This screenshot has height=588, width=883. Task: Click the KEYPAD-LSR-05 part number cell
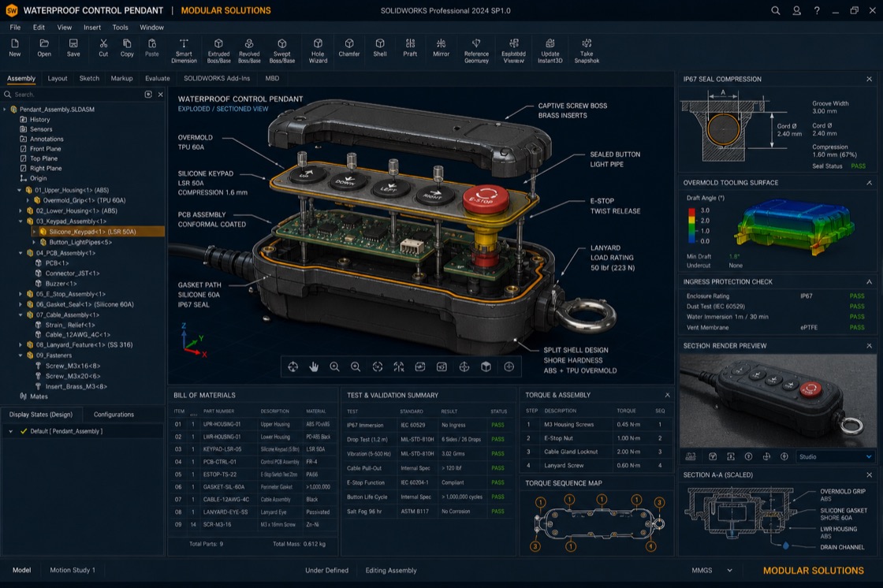pos(222,449)
